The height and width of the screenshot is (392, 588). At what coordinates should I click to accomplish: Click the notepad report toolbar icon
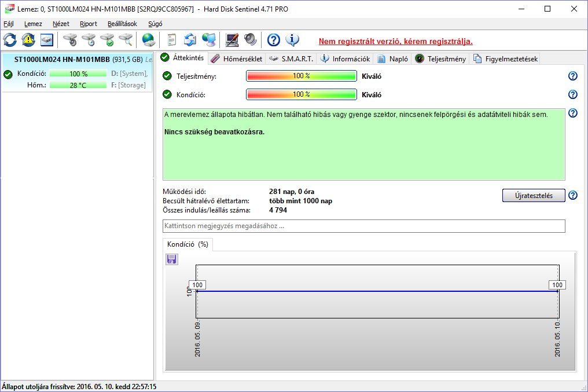171,40
